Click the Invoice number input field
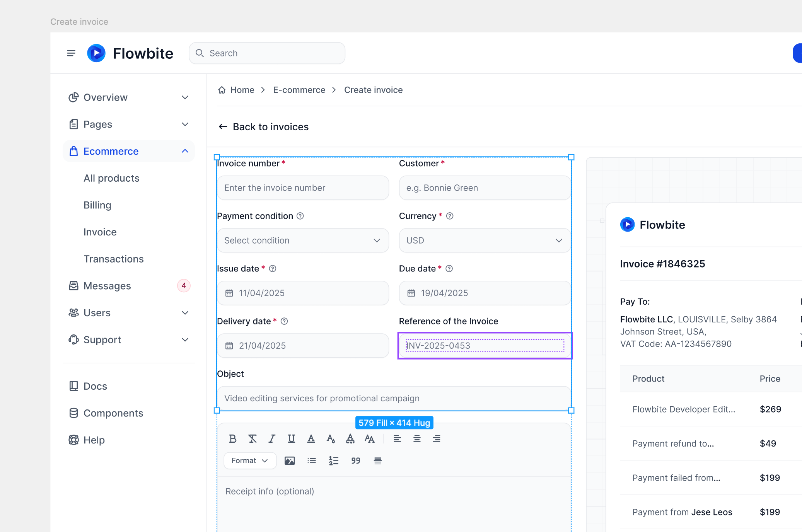The width and height of the screenshot is (802, 532). pyautogui.click(x=303, y=188)
